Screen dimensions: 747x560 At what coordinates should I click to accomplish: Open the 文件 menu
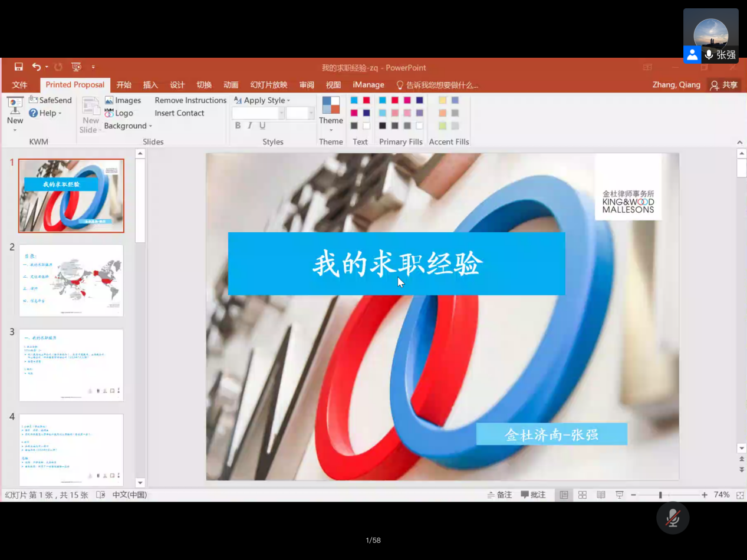point(19,85)
